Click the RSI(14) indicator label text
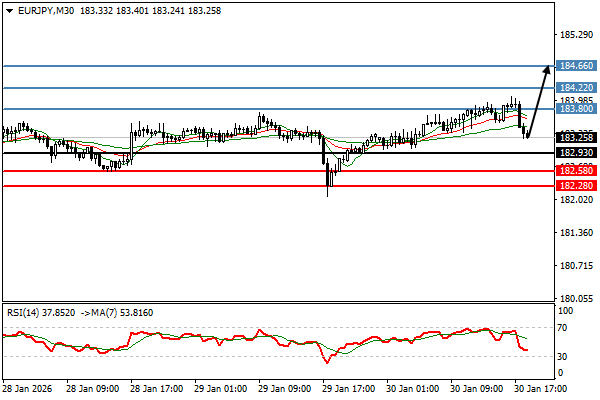The height and width of the screenshot is (400, 600). click(24, 310)
